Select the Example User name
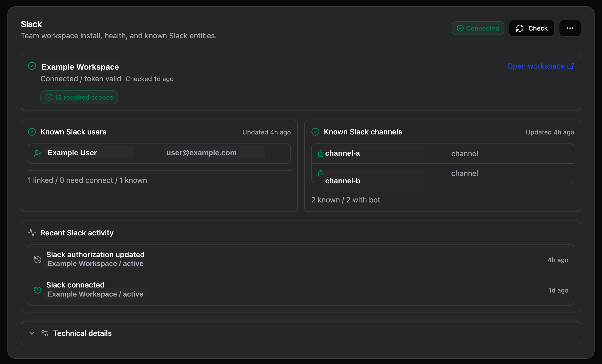This screenshot has height=364, width=602. click(x=72, y=153)
